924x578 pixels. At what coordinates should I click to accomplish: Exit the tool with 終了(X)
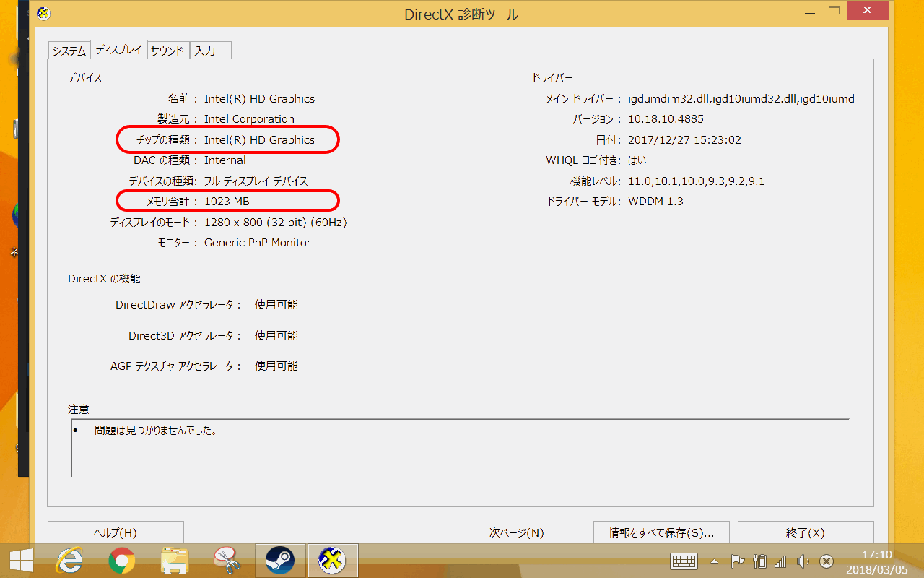tap(805, 532)
